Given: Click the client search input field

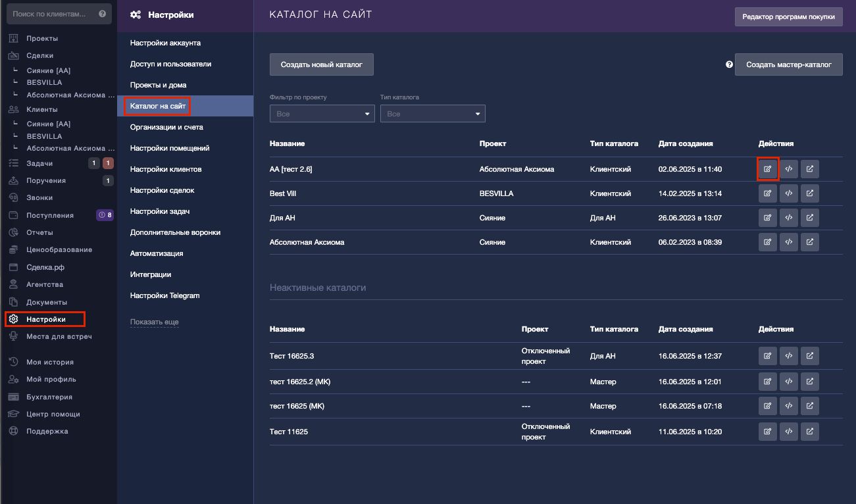Looking at the screenshot, I should pyautogui.click(x=53, y=14).
